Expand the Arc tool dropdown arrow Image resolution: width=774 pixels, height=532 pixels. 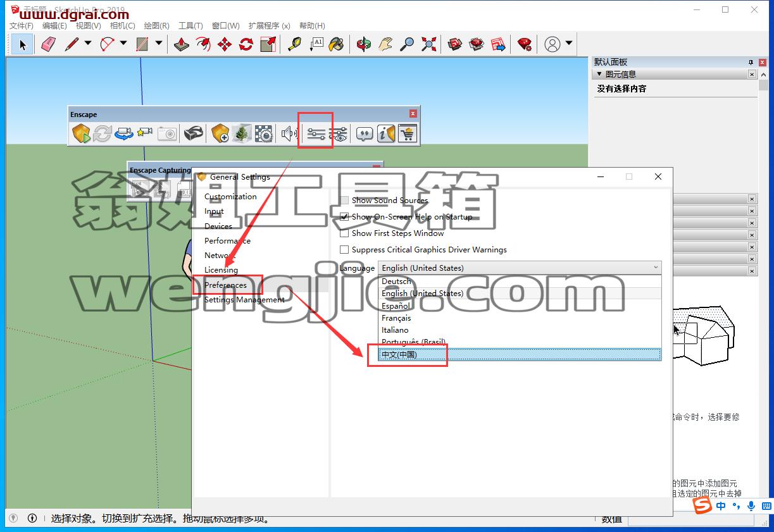coord(123,44)
